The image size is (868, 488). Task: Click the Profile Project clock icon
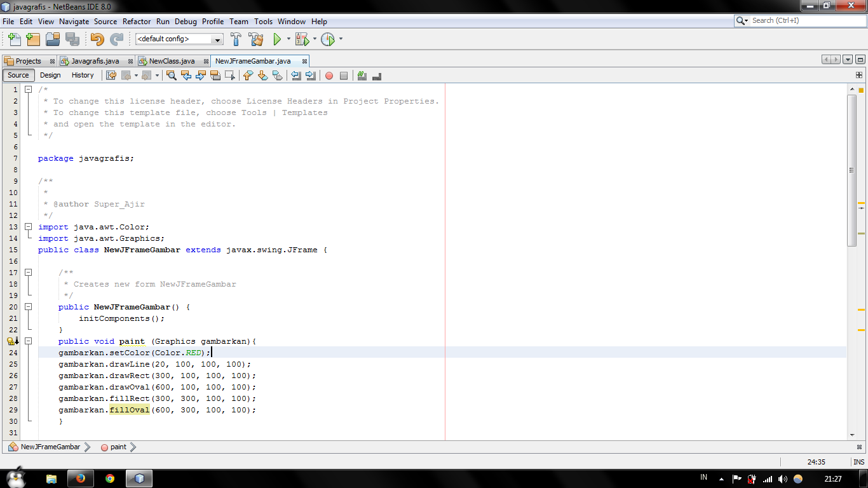pyautogui.click(x=328, y=39)
